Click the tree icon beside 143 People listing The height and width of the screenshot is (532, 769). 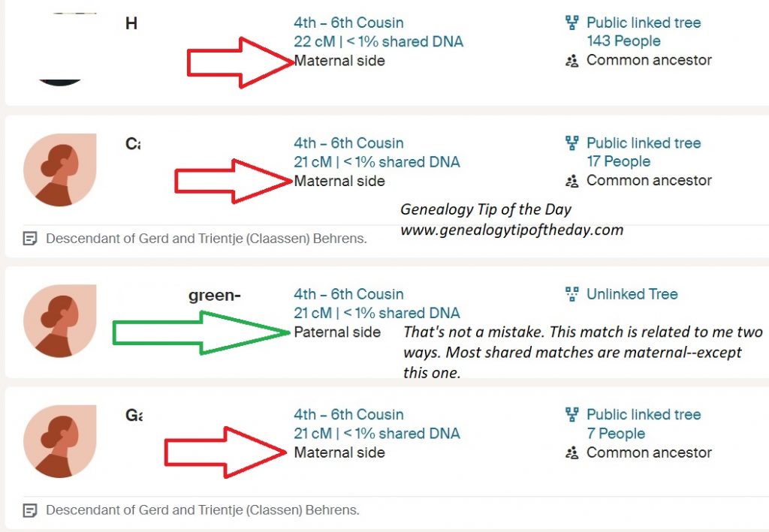(572, 23)
